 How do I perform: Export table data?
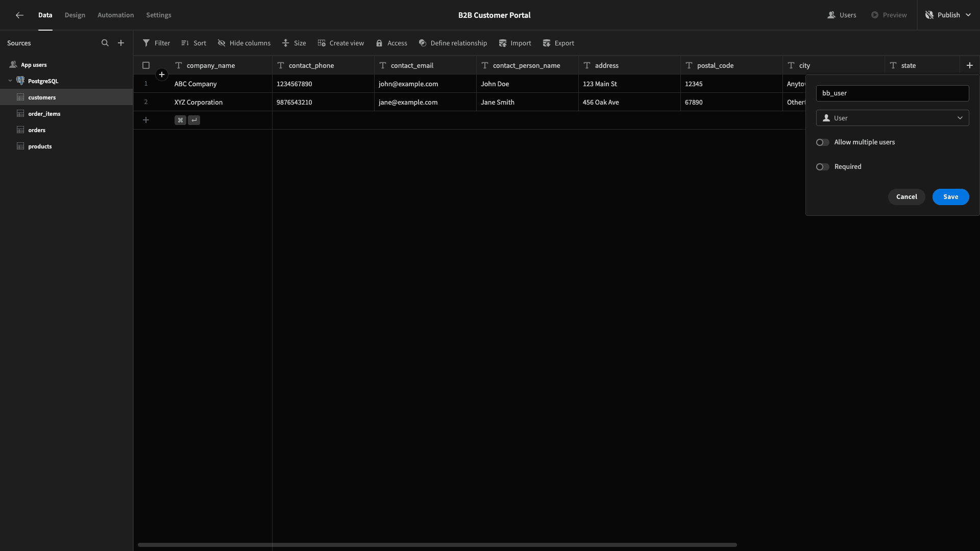pyautogui.click(x=558, y=43)
